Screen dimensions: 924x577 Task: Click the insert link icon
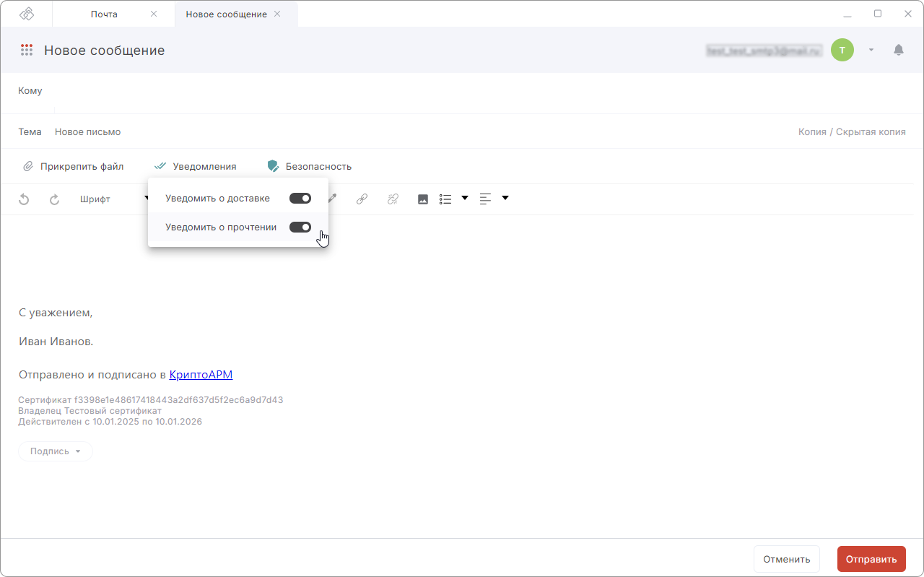(x=362, y=199)
